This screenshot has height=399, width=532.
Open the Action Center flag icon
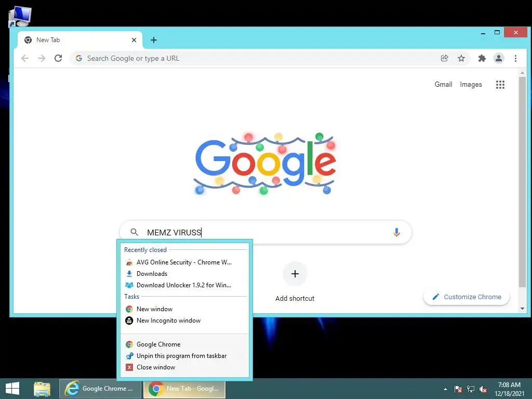coord(458,389)
